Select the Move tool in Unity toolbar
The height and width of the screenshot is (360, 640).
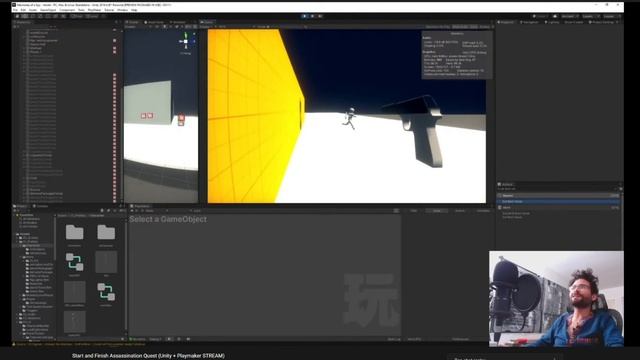click(25, 16)
